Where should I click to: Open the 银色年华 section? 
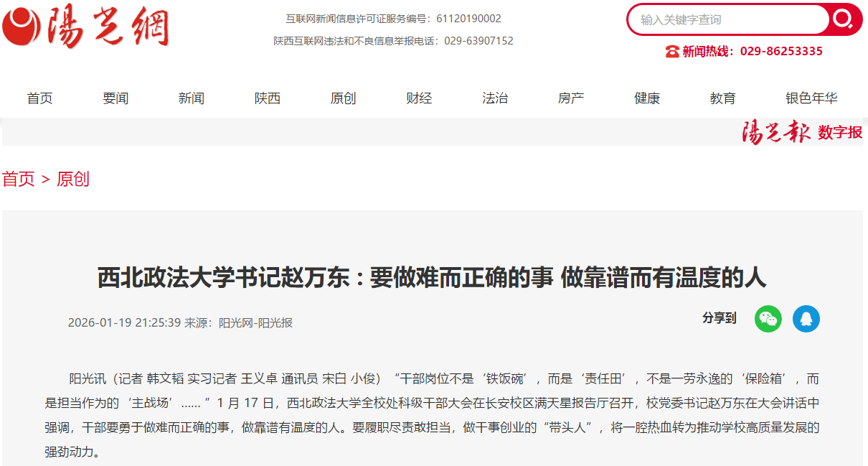[811, 98]
